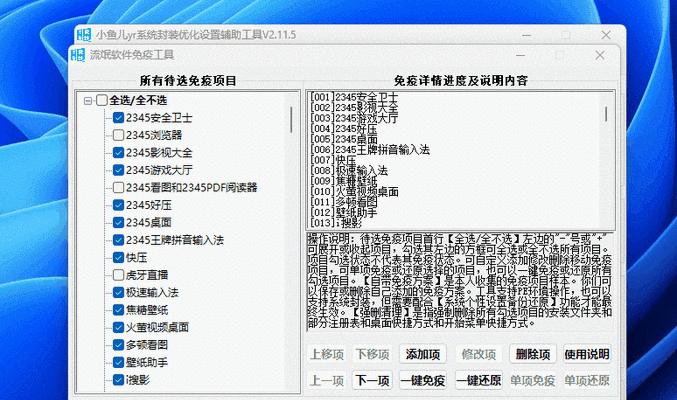Click log line [001]2345安全卫士
The width and height of the screenshot is (677, 400).
[354, 97]
